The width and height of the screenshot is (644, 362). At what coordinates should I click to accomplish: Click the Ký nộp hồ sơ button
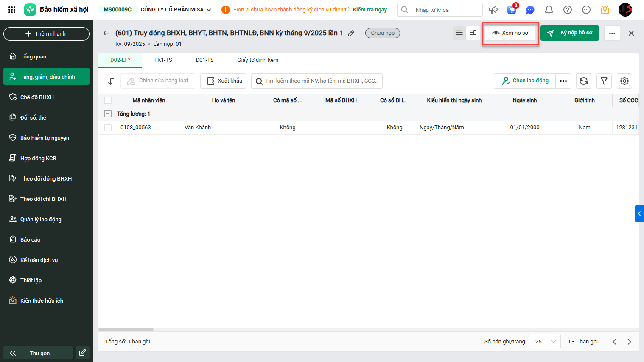(x=569, y=33)
